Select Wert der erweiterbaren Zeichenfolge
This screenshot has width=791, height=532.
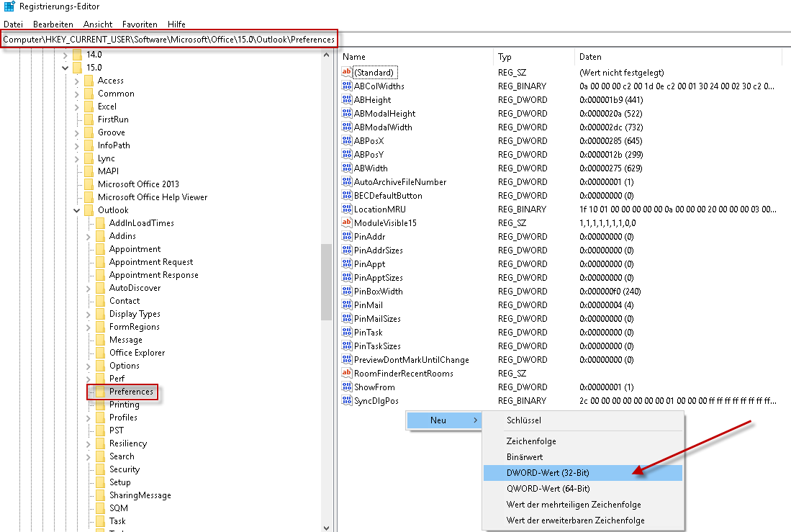click(583, 520)
